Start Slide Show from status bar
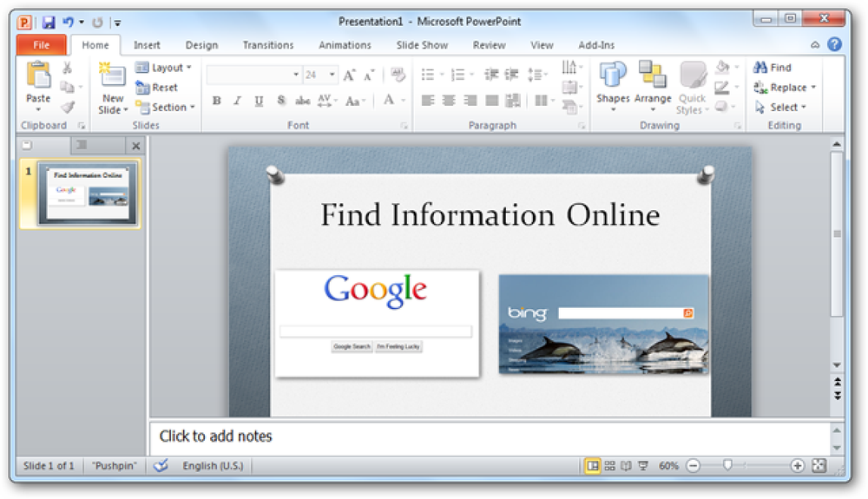This screenshot has width=868, height=499. pos(642,466)
